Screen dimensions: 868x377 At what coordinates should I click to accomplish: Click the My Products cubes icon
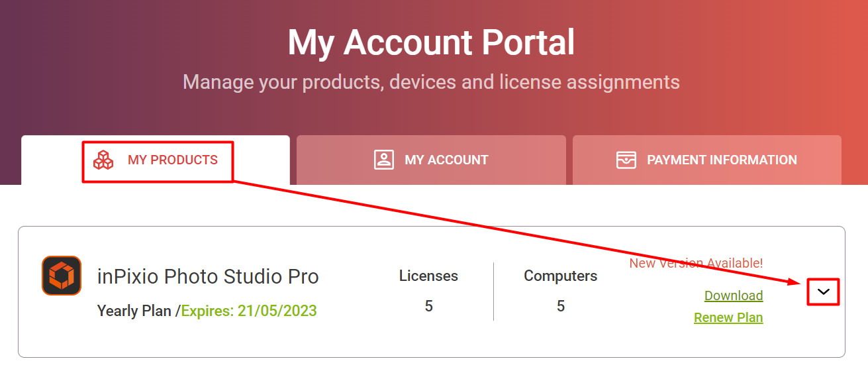coord(103,160)
